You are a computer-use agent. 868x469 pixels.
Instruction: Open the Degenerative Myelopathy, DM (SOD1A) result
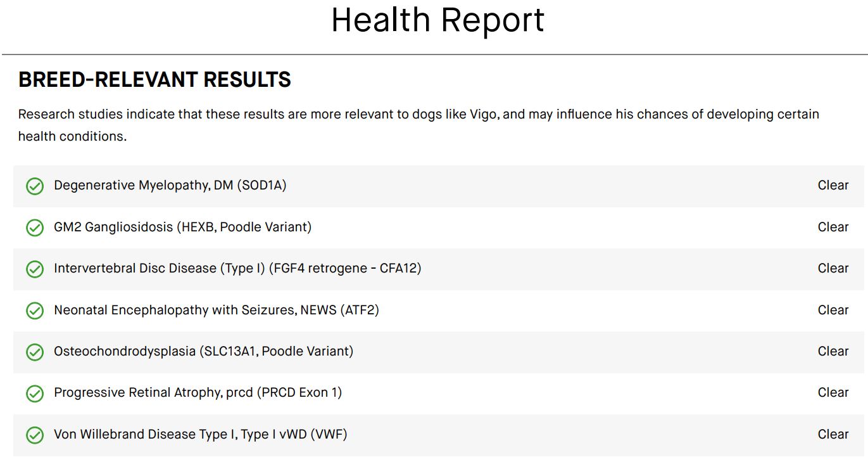coord(170,186)
